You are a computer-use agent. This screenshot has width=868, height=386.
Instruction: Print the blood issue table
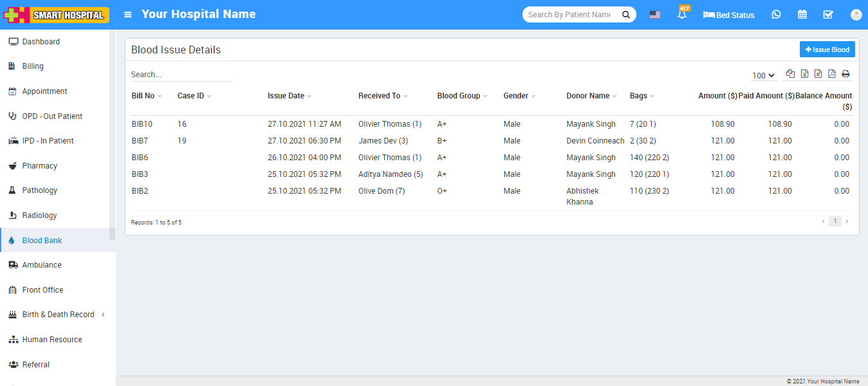(x=845, y=74)
